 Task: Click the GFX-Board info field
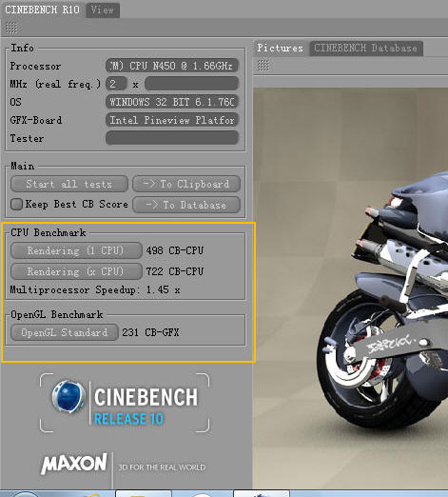pyautogui.click(x=172, y=120)
